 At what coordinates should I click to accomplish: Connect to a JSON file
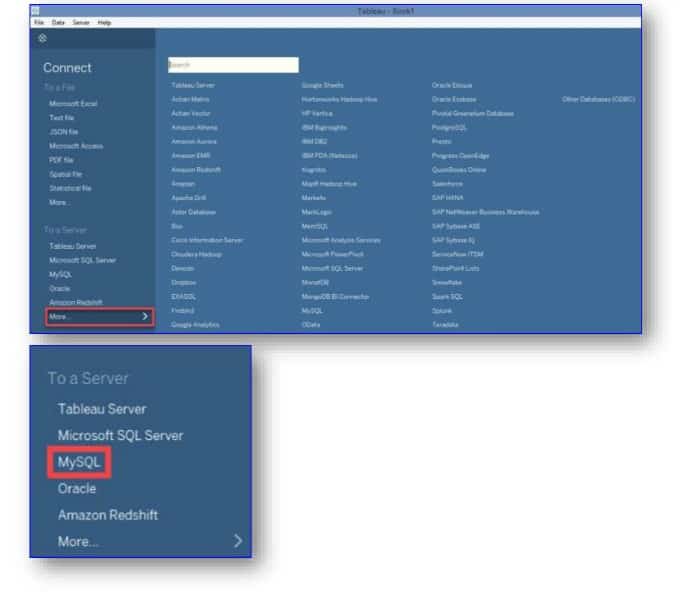click(x=63, y=132)
